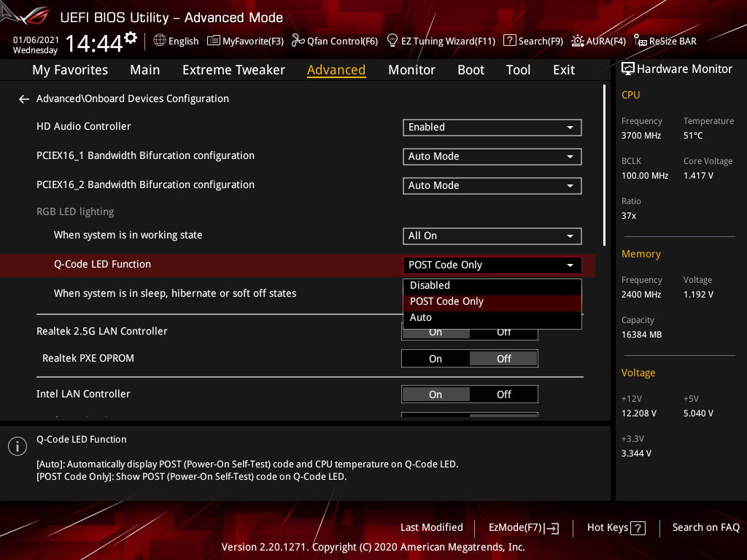Click the breadcrumb Advanced\Onboard Devices Configuration
Screen dimensions: 747x560
(133, 99)
